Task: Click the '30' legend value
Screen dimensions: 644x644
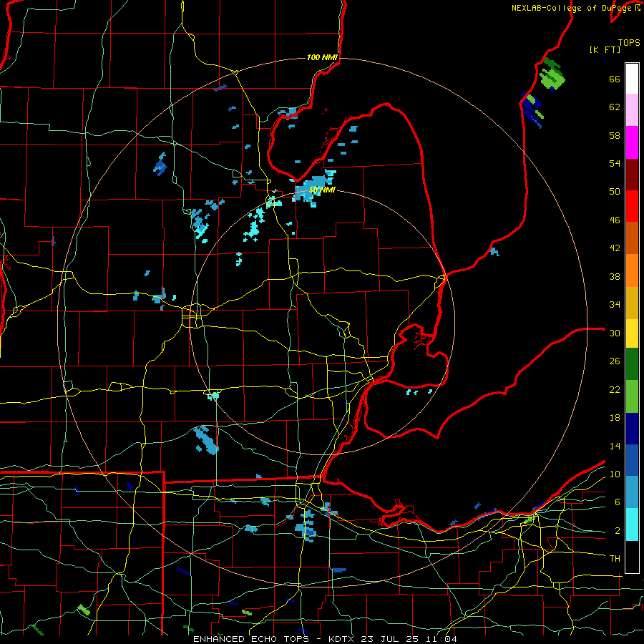Action: point(615,333)
